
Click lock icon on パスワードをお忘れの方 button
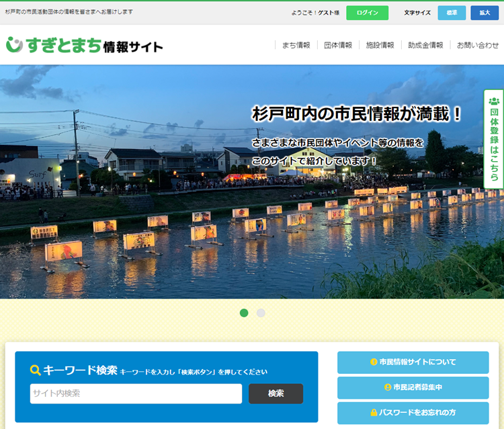coord(374,412)
